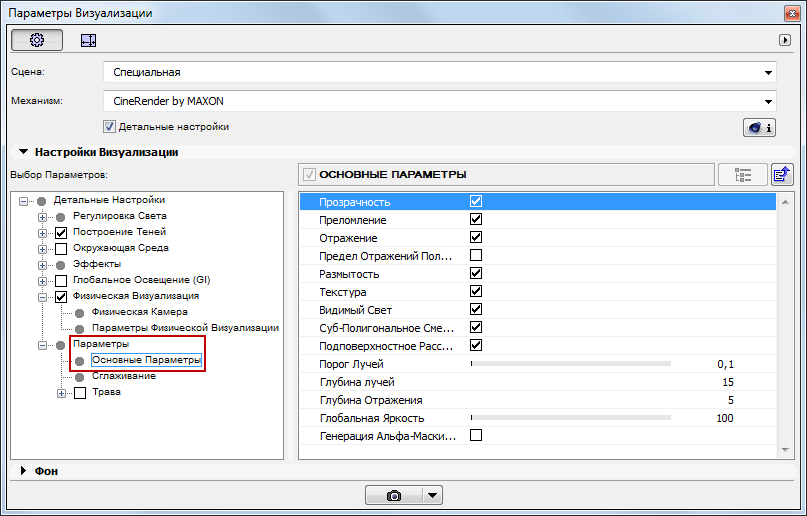Click the parameter list scroll up arrow
Viewport: 807px width, 516px height.
point(785,202)
